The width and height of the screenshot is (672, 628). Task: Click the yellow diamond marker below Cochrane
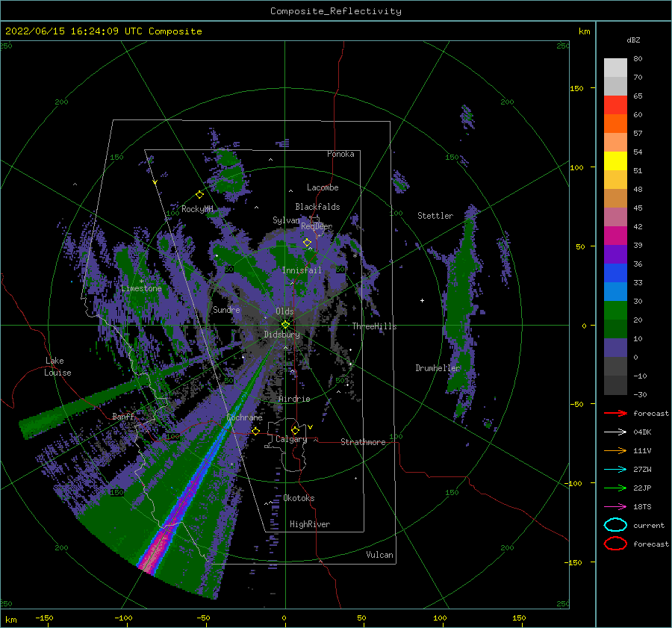pos(255,431)
